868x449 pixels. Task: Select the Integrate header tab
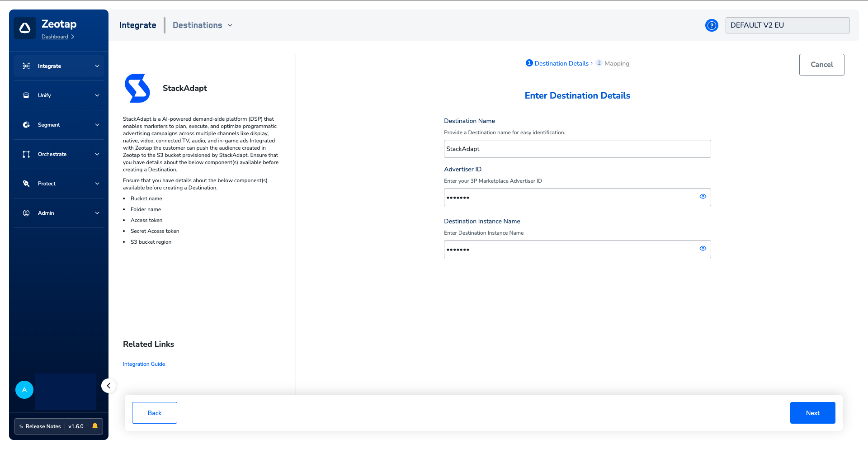click(x=138, y=25)
